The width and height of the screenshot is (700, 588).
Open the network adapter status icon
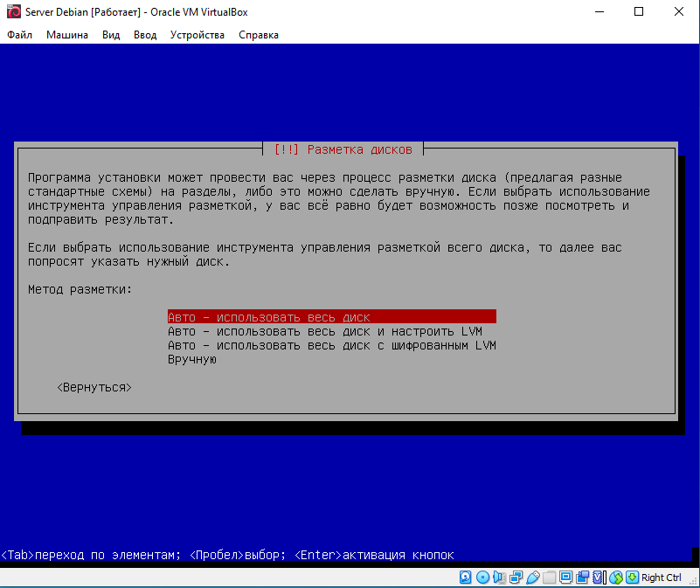[x=515, y=578]
